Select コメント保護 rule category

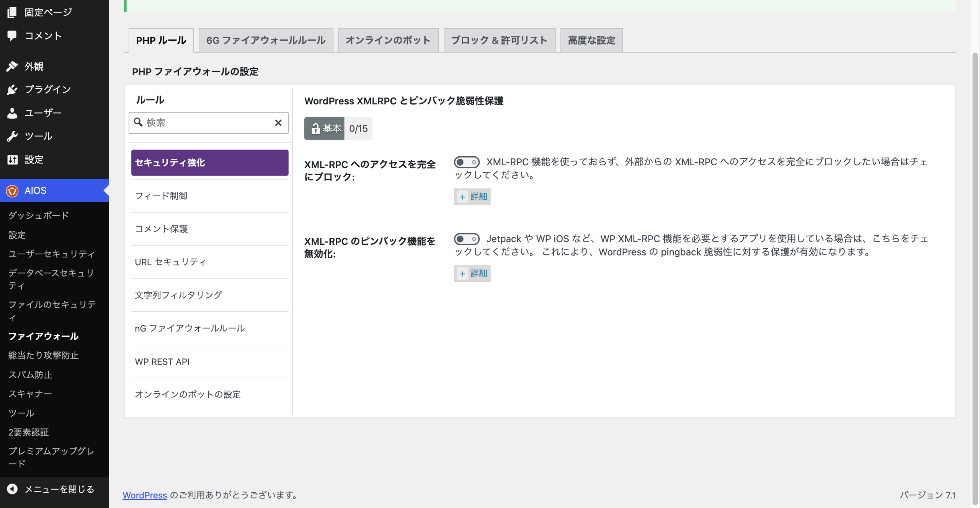pyautogui.click(x=210, y=229)
